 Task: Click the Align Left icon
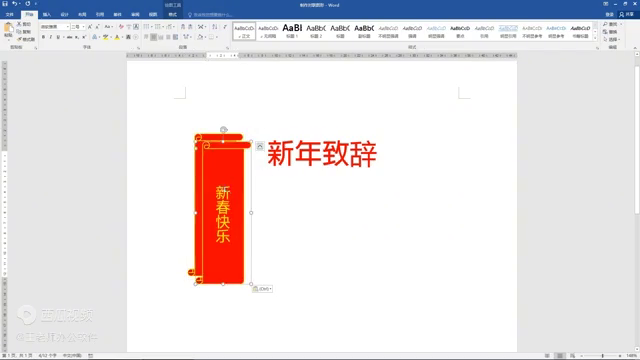pyautogui.click(x=146, y=37)
